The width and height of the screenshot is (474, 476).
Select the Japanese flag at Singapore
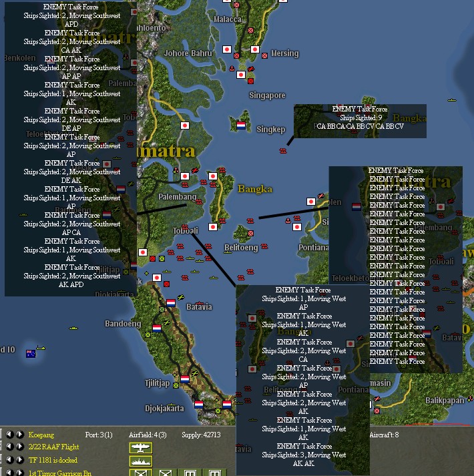tap(241, 75)
